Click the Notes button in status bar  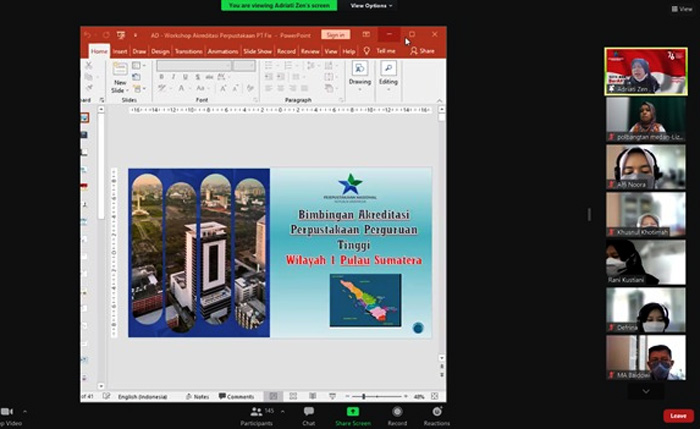point(197,396)
